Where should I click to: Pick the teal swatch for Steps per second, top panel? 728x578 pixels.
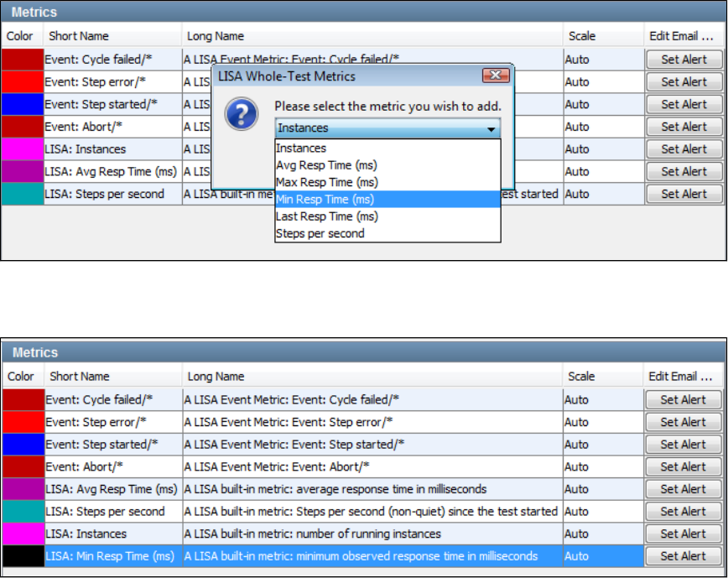pos(23,194)
